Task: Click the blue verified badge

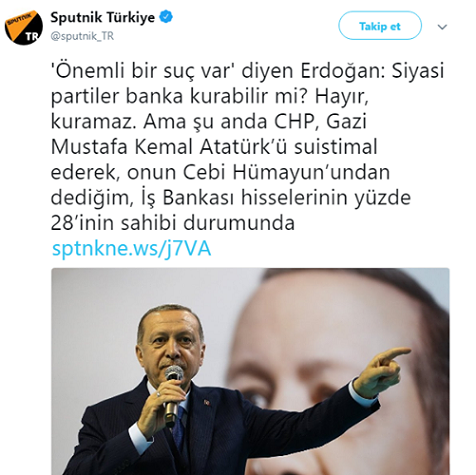Action: pos(166,17)
